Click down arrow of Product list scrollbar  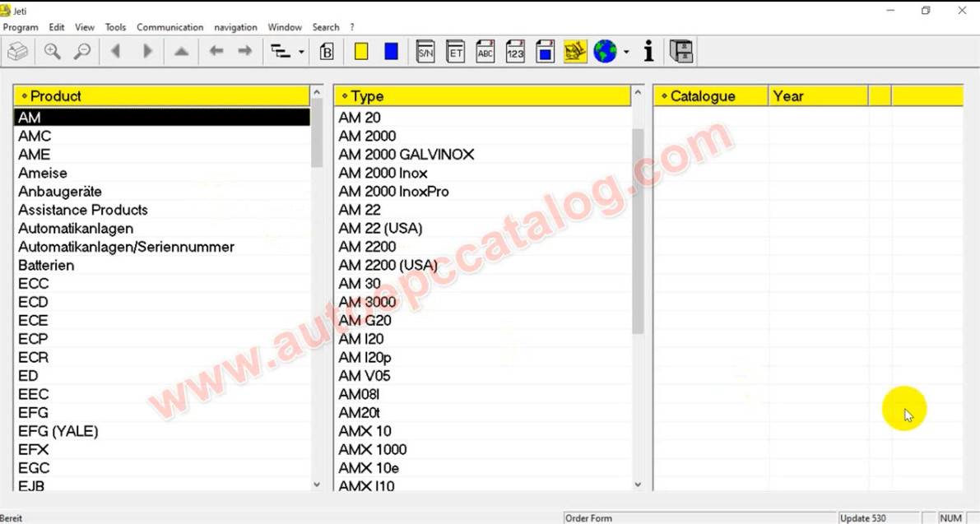[317, 485]
